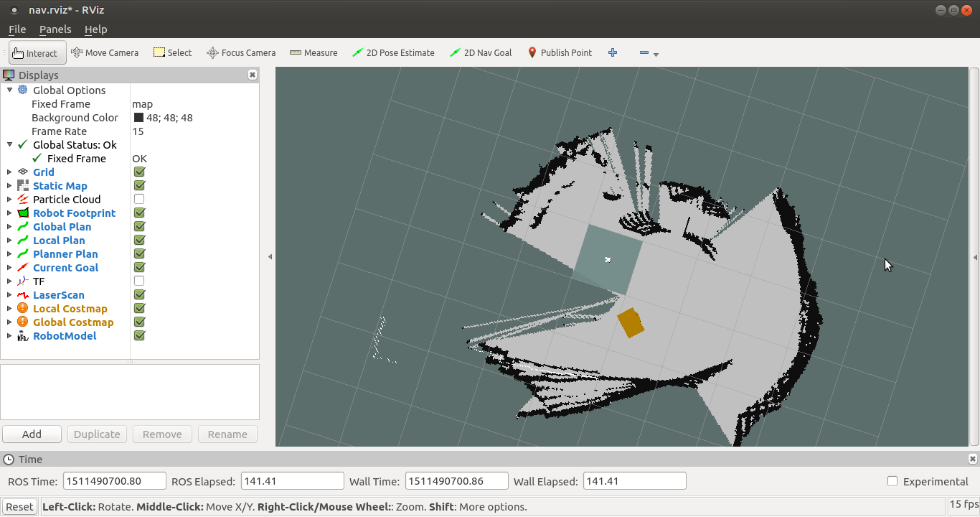This screenshot has width=980, height=517.
Task: Activate the 2D Nav Goal tool
Action: click(x=481, y=52)
